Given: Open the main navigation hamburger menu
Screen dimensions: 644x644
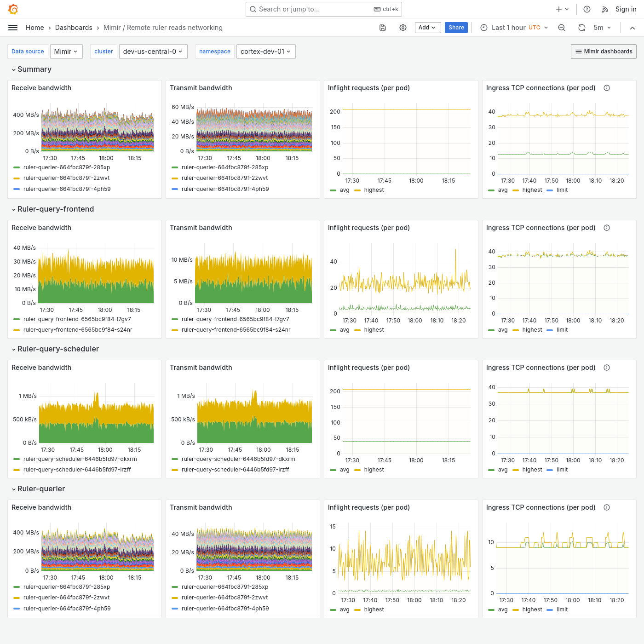Looking at the screenshot, I should pos(13,27).
